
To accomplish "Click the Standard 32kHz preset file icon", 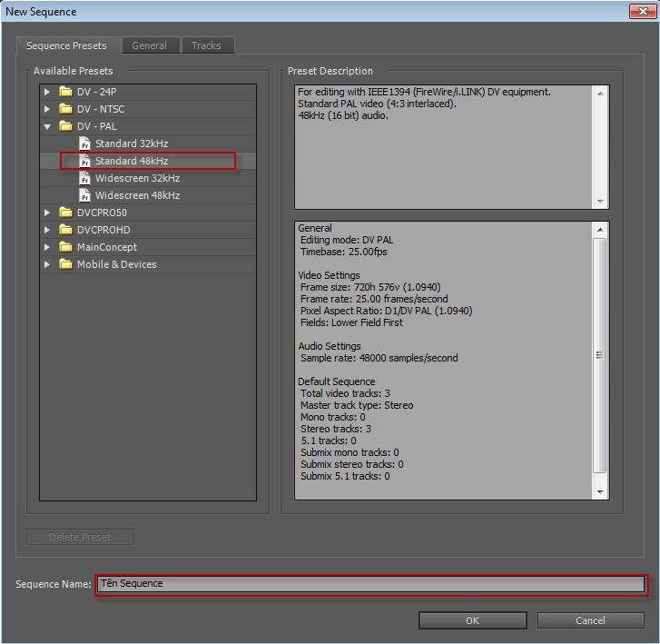I will (x=84, y=144).
